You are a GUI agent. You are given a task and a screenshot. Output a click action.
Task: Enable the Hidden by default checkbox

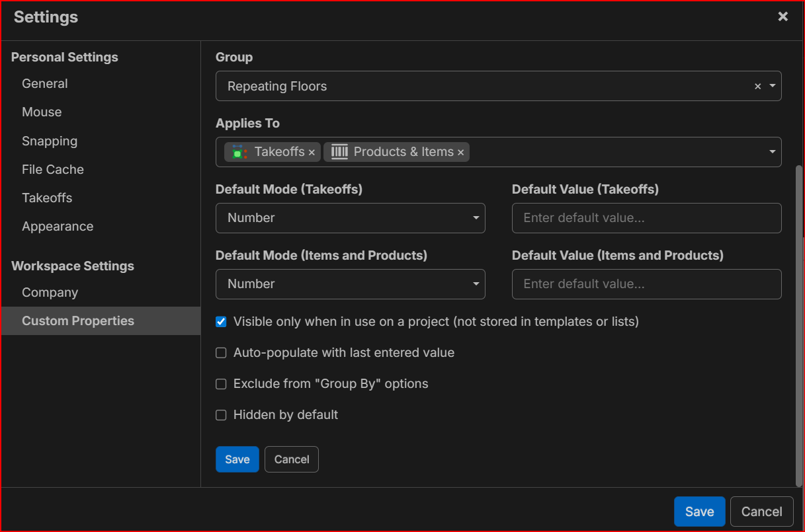click(222, 415)
